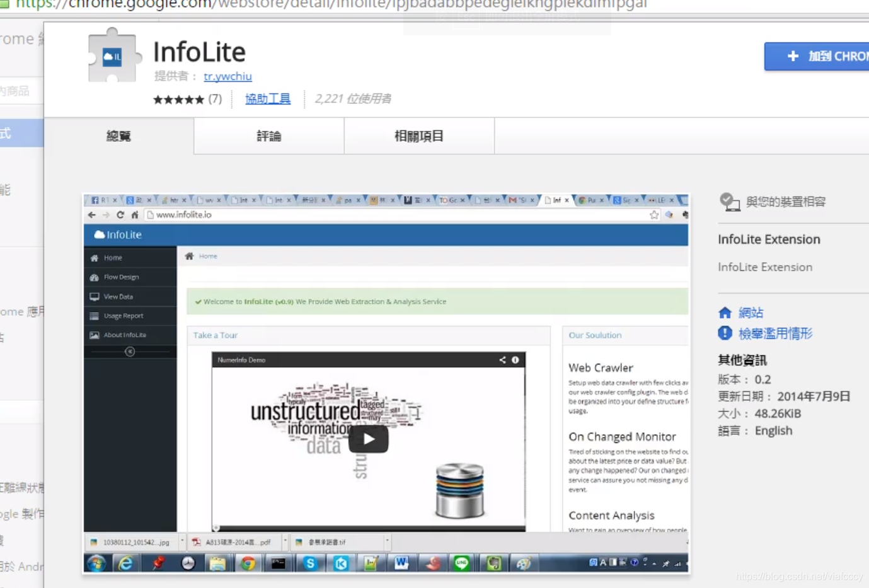Click the Word icon in the preview taskbar

pos(401,563)
